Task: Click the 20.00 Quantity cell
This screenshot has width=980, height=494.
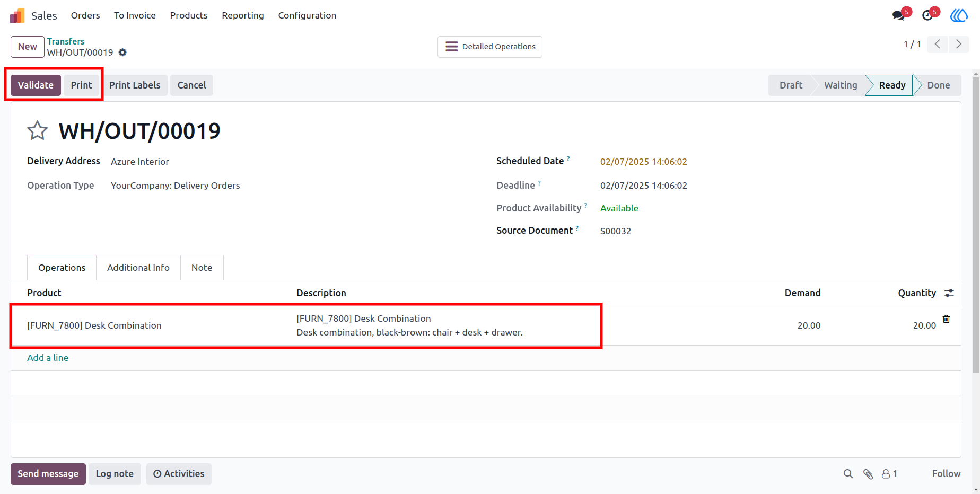Action: pos(924,325)
